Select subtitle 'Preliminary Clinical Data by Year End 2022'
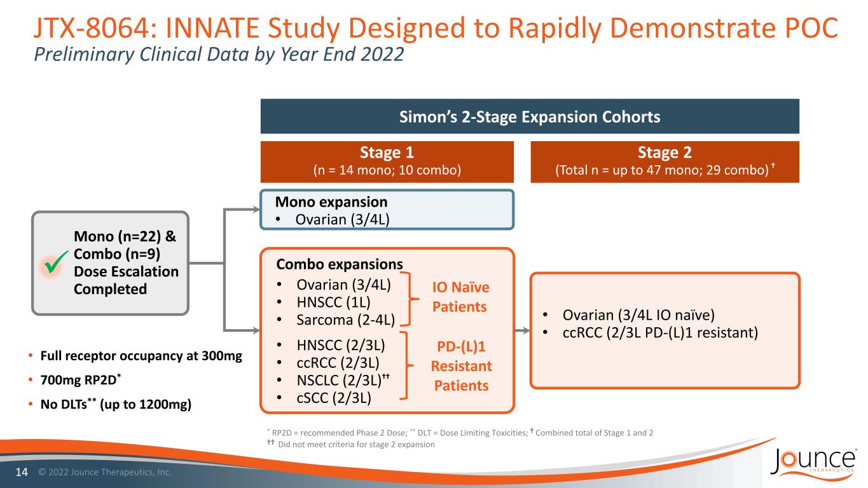This screenshot has width=868, height=488. 218,56
